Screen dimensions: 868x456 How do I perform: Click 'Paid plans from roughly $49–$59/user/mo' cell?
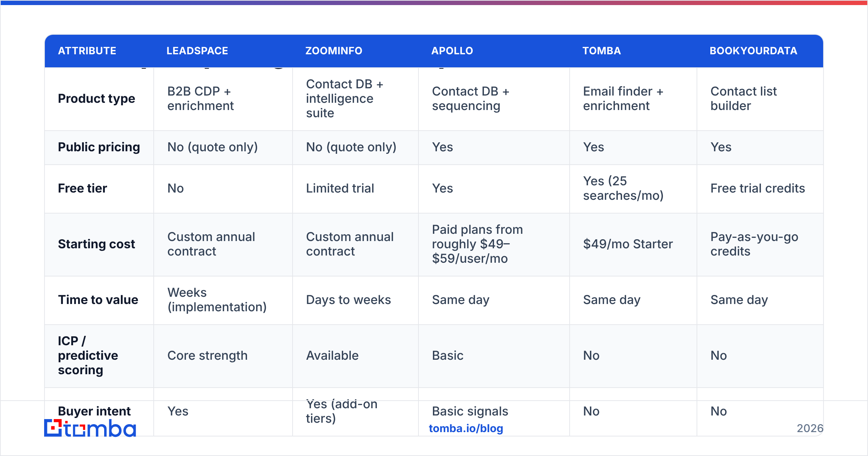click(x=494, y=244)
